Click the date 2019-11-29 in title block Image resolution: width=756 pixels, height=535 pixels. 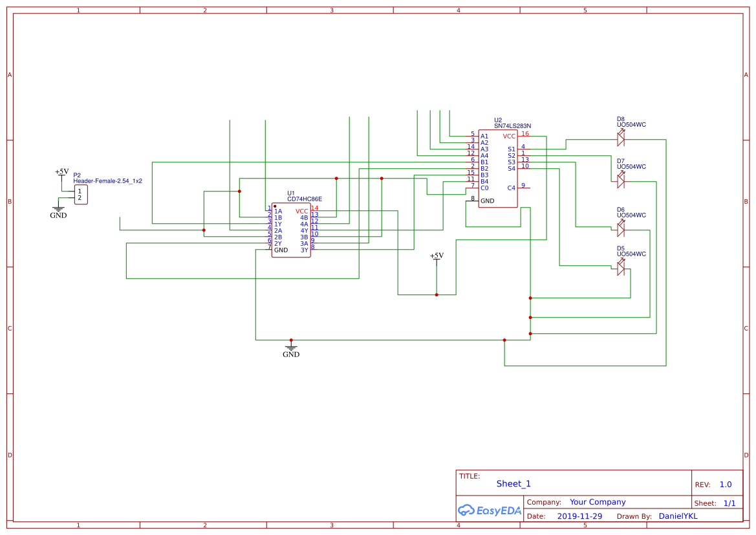(x=580, y=516)
